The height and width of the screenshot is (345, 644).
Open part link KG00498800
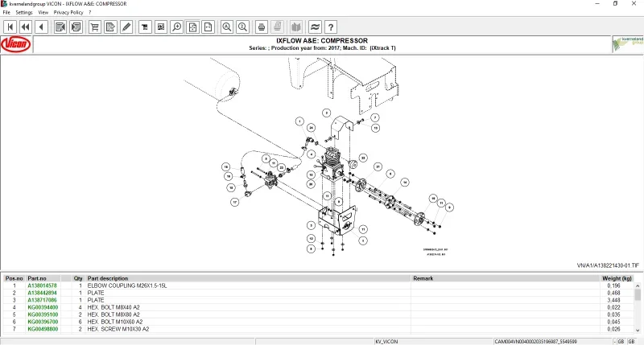coord(43,329)
